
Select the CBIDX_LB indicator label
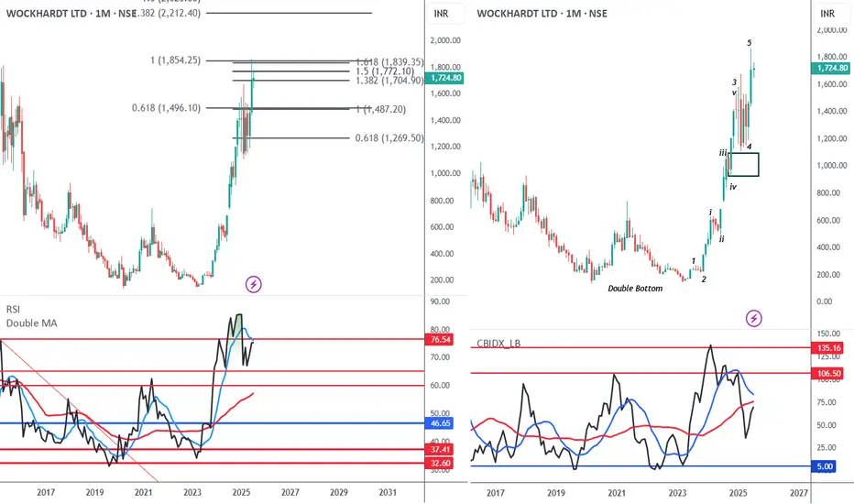coord(498,344)
